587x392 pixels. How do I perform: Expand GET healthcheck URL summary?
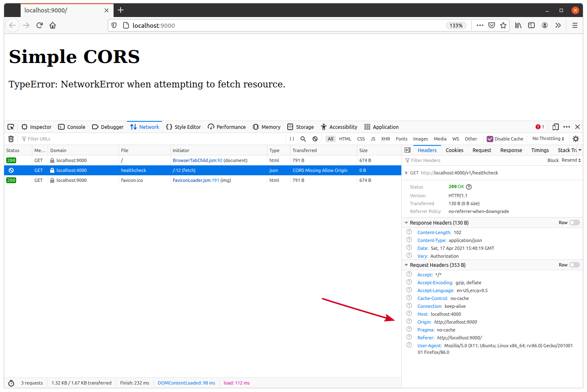[x=406, y=173]
